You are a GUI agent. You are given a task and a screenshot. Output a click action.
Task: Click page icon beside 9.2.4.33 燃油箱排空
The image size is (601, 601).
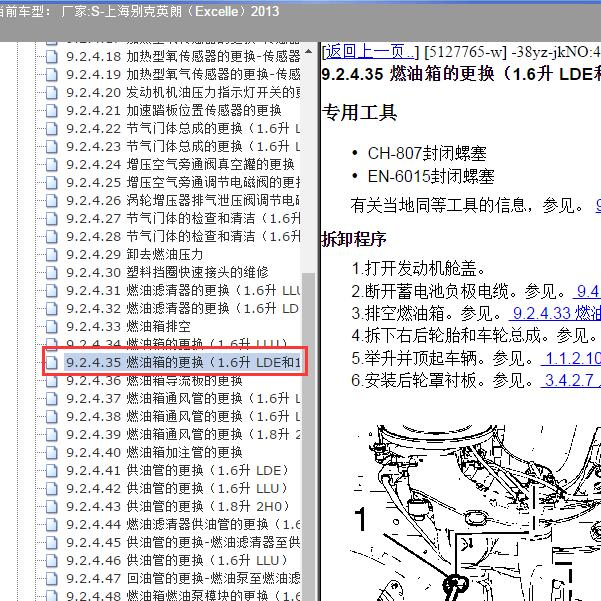tap(52, 327)
